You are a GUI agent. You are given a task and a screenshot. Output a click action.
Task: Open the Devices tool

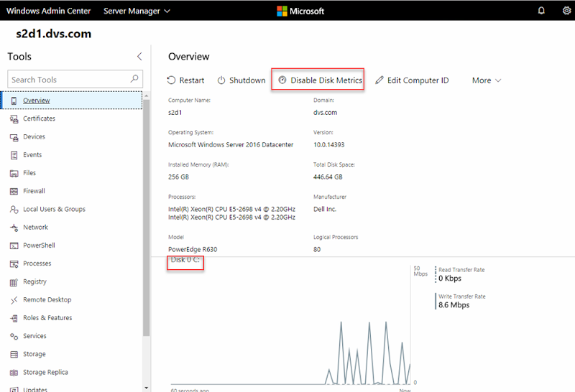[72, 136]
